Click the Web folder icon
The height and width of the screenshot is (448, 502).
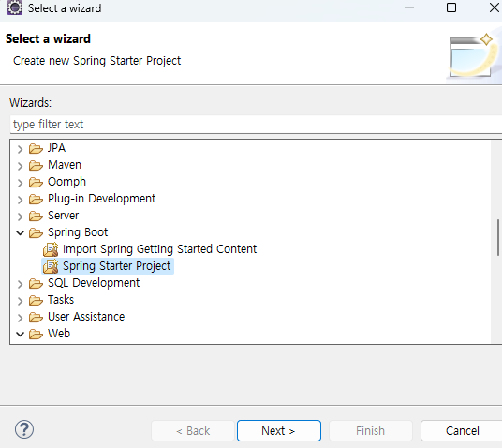36,335
